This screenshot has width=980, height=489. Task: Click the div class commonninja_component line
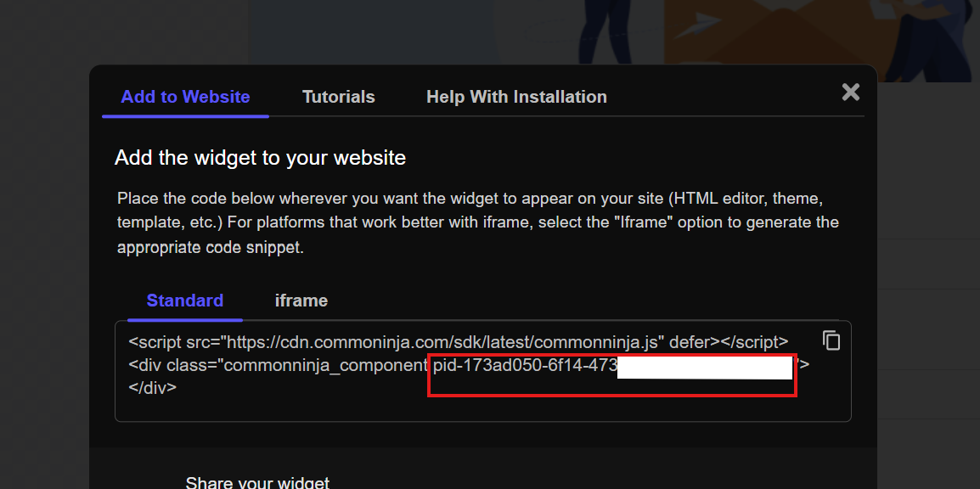point(469,365)
